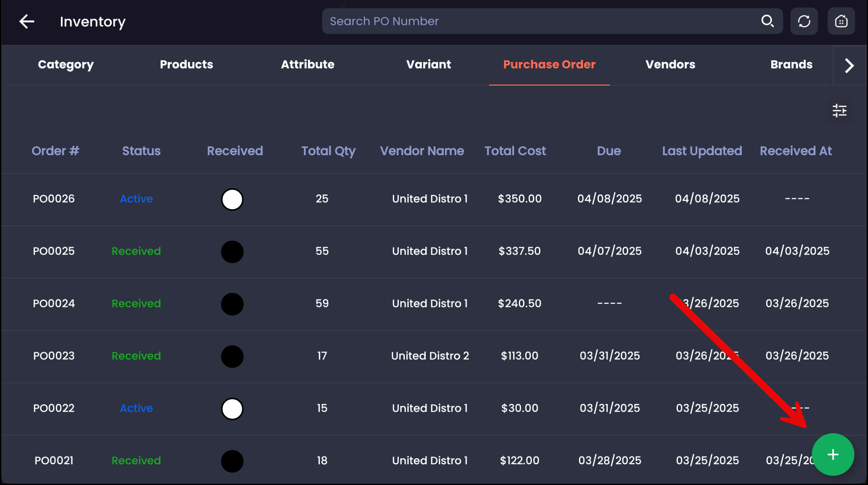
Task: Toggle received indicator for PO0026
Action: [x=232, y=199]
